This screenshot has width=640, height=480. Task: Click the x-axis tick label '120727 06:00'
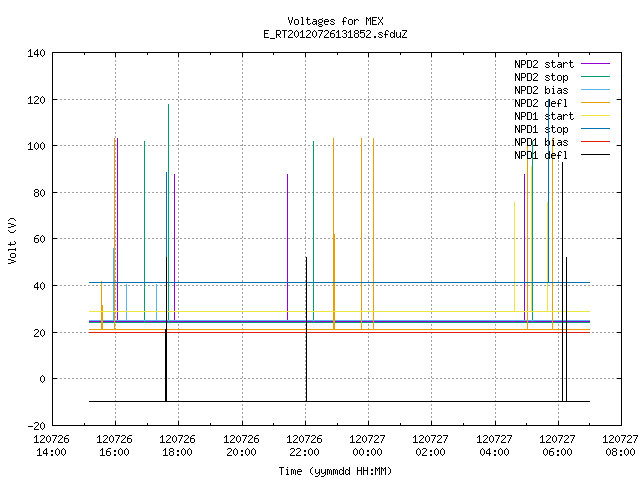[558, 446]
